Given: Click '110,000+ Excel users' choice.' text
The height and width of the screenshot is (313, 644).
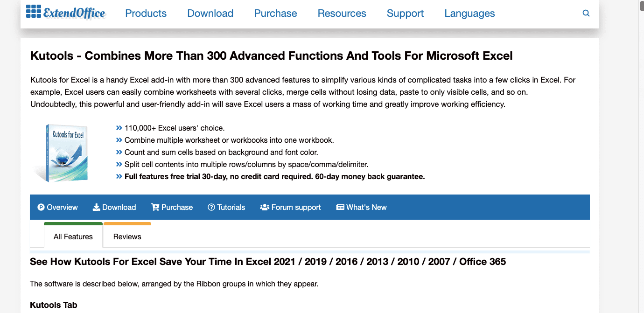Looking at the screenshot, I should tap(175, 128).
